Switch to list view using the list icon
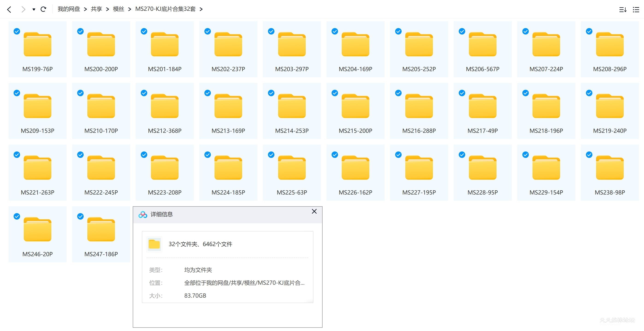This screenshot has height=331, width=644. (x=636, y=9)
